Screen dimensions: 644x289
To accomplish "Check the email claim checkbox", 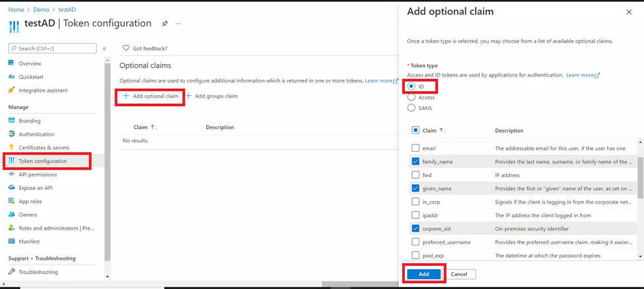I will coord(415,148).
